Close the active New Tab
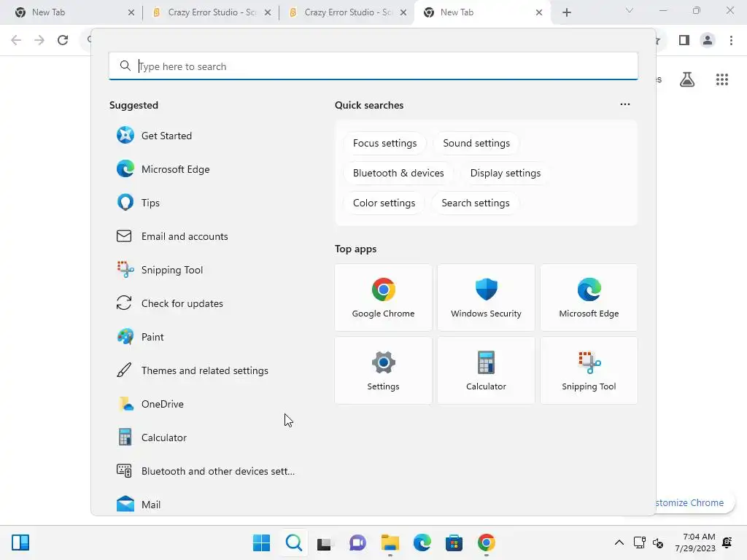 coord(539,12)
